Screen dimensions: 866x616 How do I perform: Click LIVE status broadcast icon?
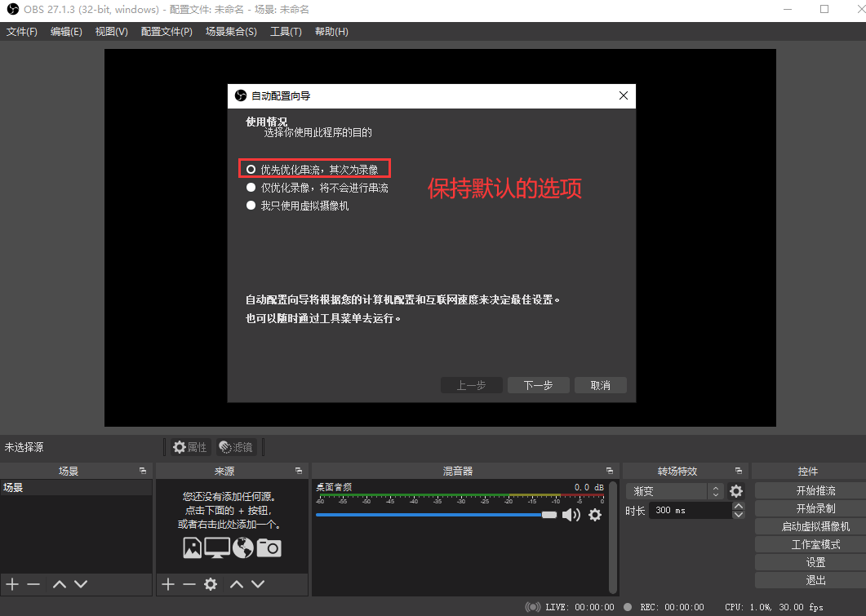point(533,607)
